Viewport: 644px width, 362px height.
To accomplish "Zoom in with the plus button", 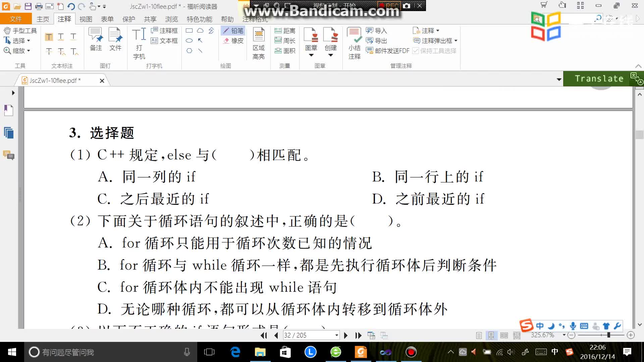I will point(631,335).
